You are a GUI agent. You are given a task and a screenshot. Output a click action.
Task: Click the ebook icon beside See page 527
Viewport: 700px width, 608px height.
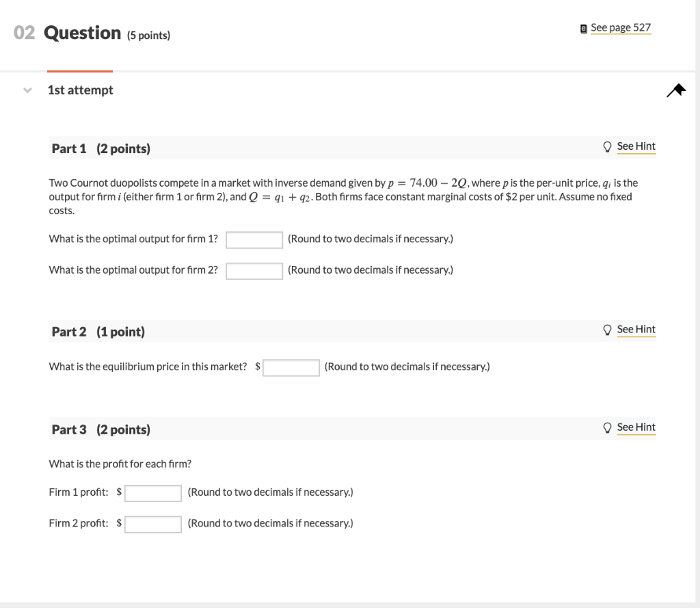(584, 29)
